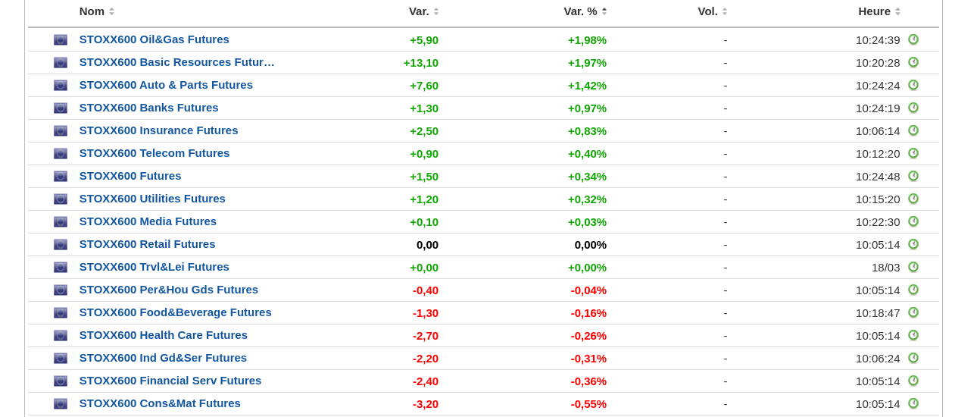The image size is (980, 417).
Task: Go to the STOXX600 Utilities Futures page
Action: [152, 199]
